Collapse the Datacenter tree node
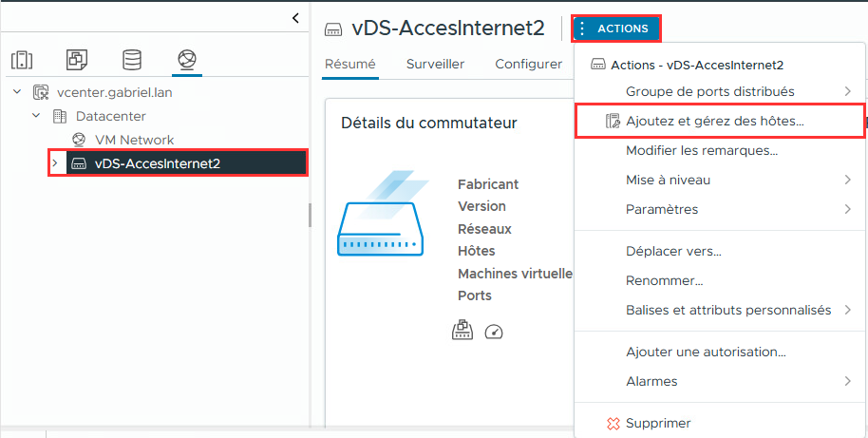This screenshot has width=868, height=438. pyautogui.click(x=36, y=116)
